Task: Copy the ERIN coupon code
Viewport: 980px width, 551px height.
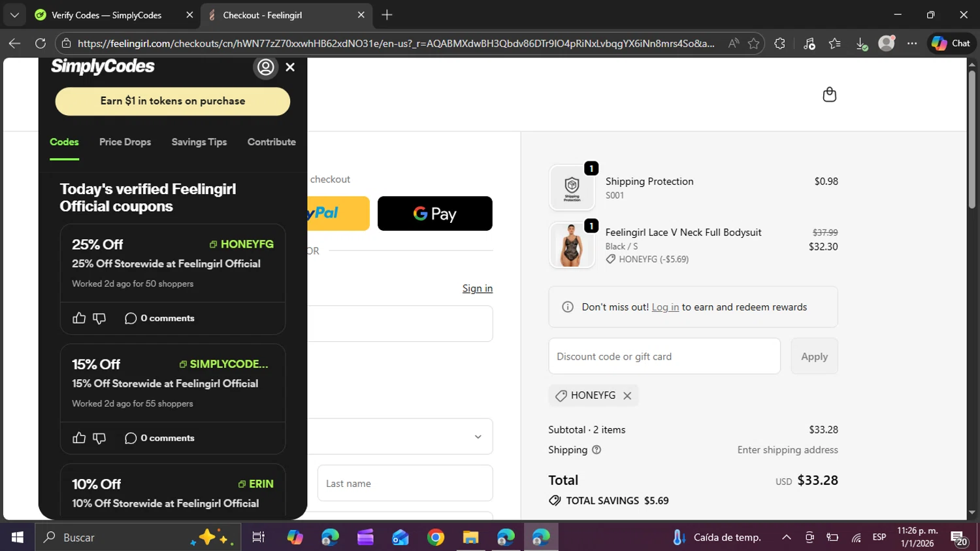Action: click(255, 484)
